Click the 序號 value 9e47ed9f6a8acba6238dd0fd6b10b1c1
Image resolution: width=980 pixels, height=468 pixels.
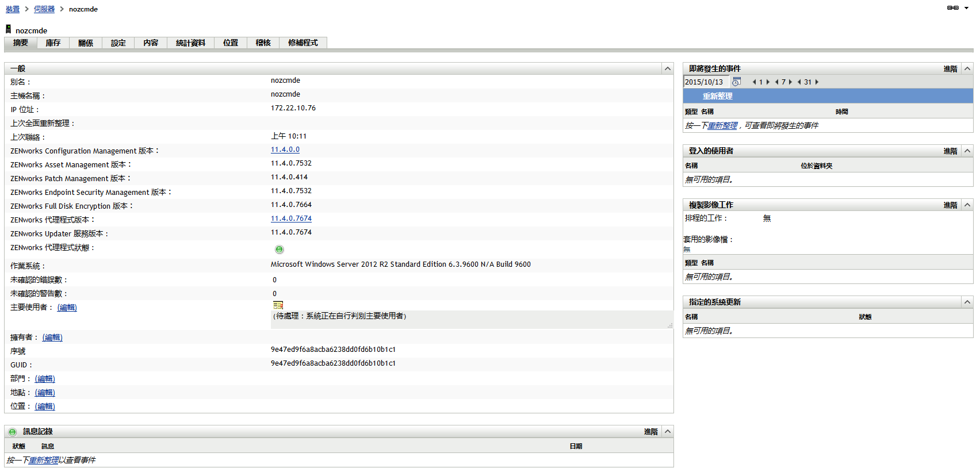[x=333, y=350]
